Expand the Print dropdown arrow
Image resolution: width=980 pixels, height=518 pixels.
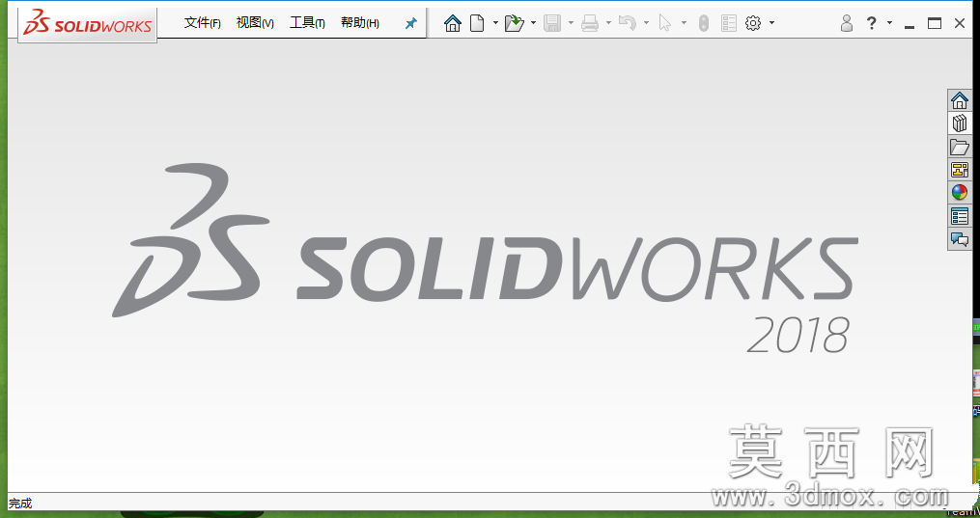click(608, 23)
